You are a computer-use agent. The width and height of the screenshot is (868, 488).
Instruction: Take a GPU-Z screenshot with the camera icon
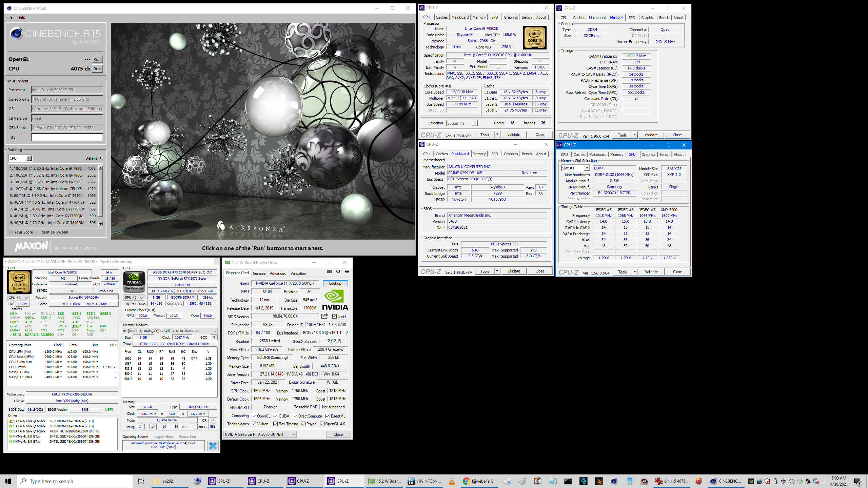[329, 271]
